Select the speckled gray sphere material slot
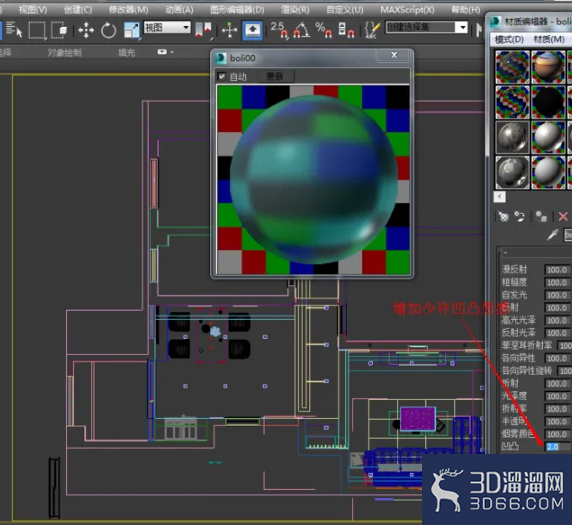The width and height of the screenshot is (572, 525). (x=512, y=137)
